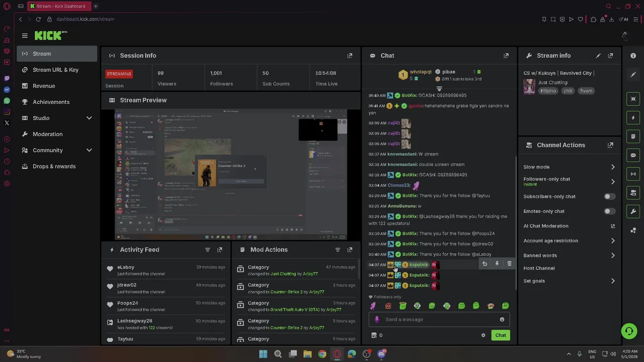The height and width of the screenshot is (362, 644).
Task: Open the Moderation page
Action: point(57,134)
